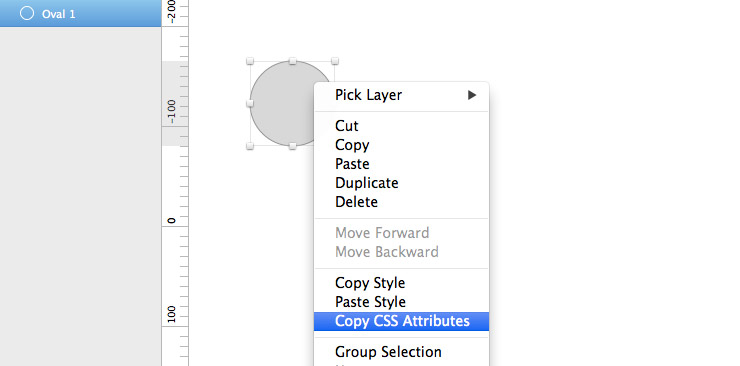Click the top-right selection handle of the oval
This screenshot has width=740, height=366.
[x=335, y=61]
